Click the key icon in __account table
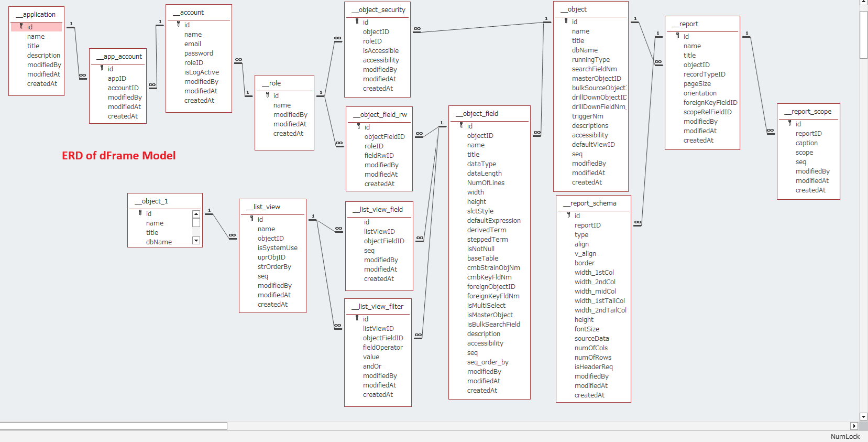The height and width of the screenshot is (442, 868). [x=179, y=24]
